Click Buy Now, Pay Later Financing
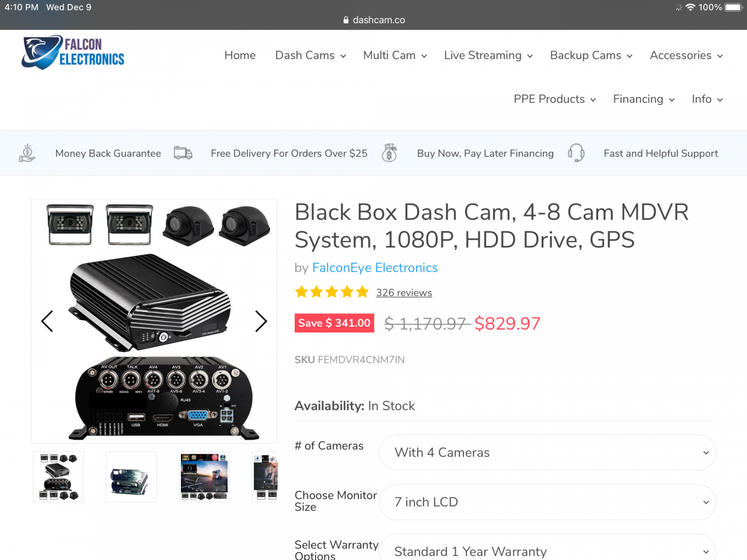 486,153
